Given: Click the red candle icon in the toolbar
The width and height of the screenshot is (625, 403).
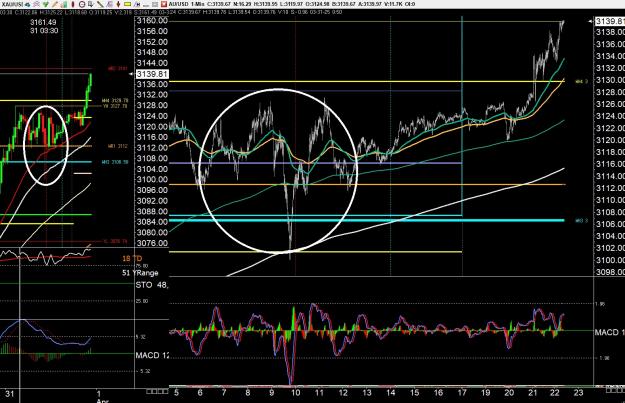Looking at the screenshot, I should pyautogui.click(x=73, y=4).
